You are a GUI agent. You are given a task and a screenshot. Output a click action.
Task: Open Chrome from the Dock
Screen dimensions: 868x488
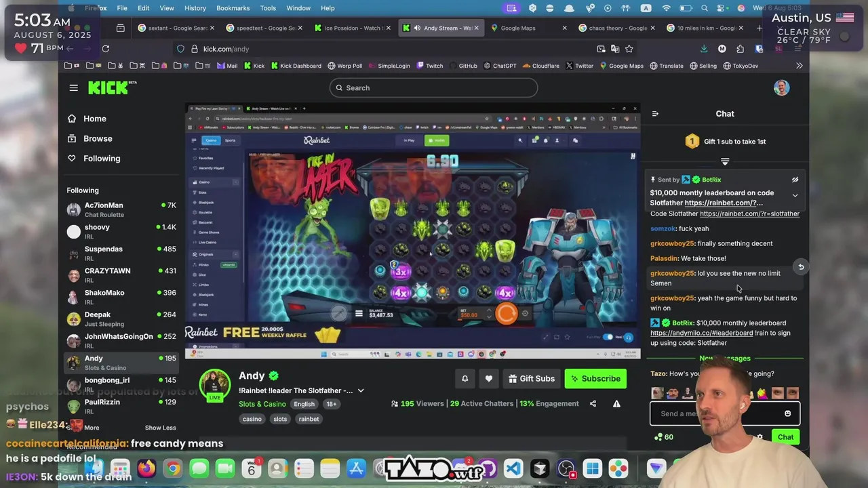coord(173,468)
